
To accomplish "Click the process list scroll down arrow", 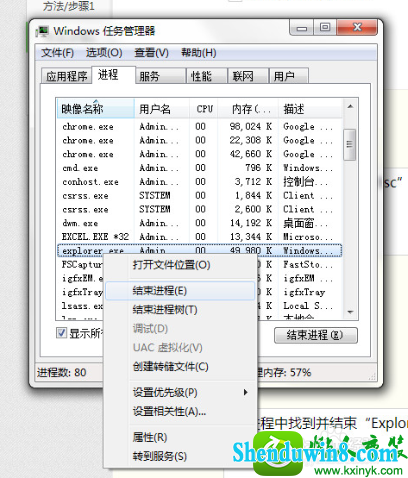I will 350,312.
